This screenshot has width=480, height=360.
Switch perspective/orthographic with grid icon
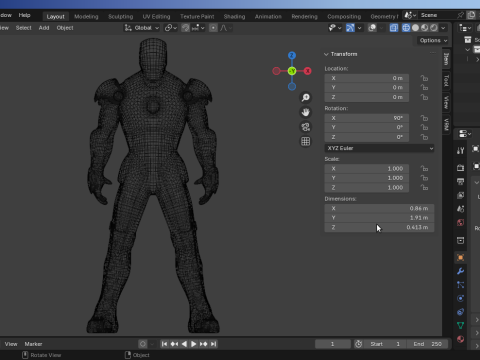coord(305,141)
